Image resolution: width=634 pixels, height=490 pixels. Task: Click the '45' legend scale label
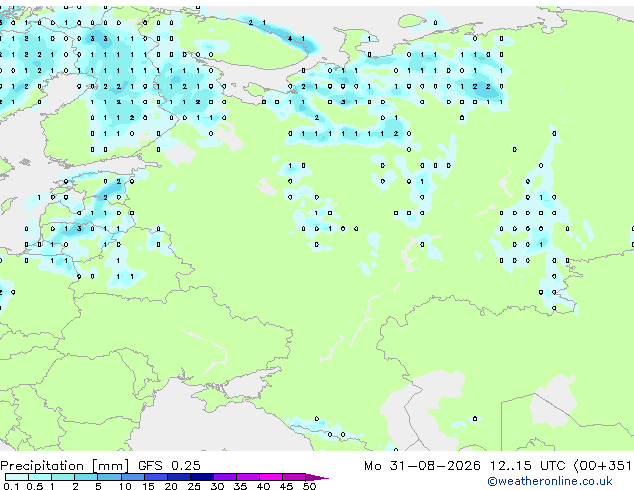point(286,486)
